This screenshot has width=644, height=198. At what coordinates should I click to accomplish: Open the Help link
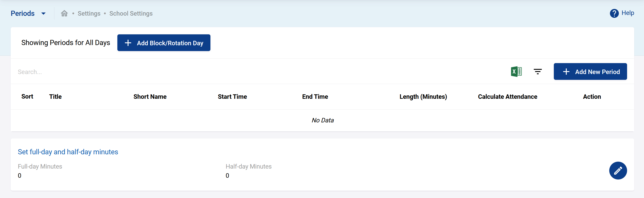tap(628, 13)
